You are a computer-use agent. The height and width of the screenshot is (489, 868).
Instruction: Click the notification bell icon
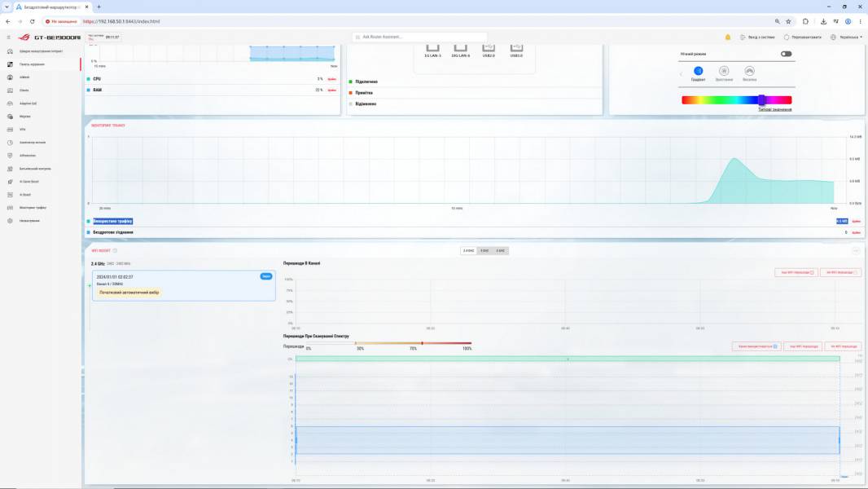(x=727, y=37)
